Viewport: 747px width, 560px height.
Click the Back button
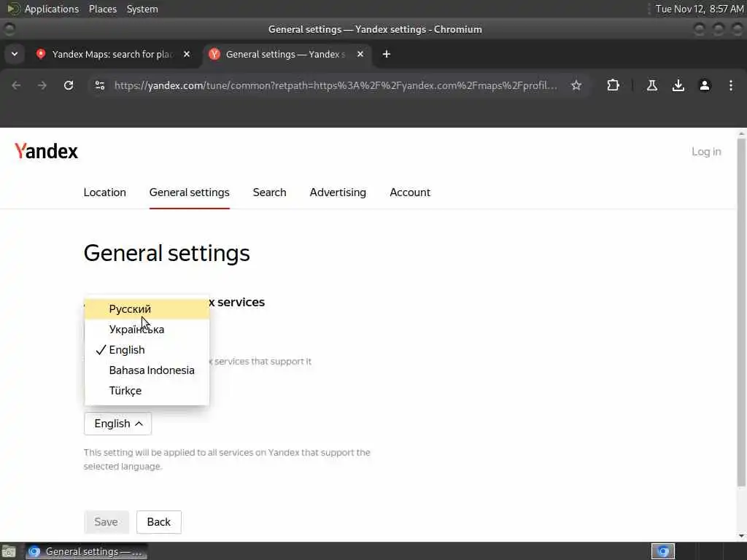tap(158, 522)
